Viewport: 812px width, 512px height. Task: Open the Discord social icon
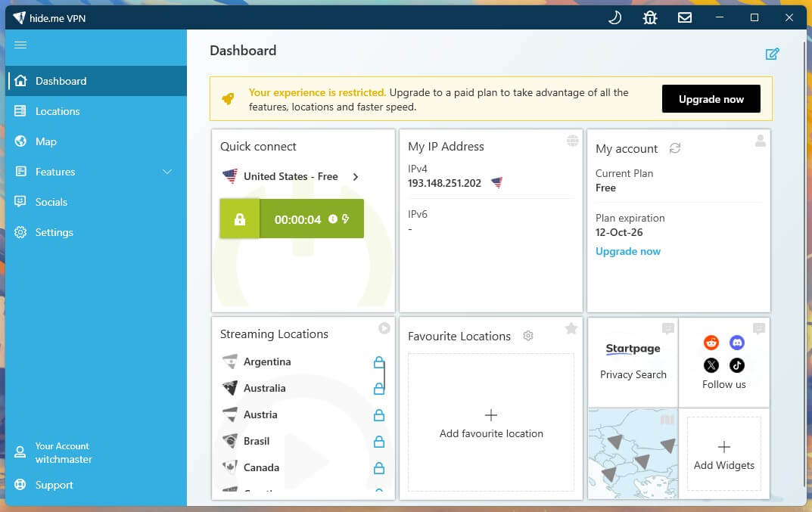click(737, 343)
